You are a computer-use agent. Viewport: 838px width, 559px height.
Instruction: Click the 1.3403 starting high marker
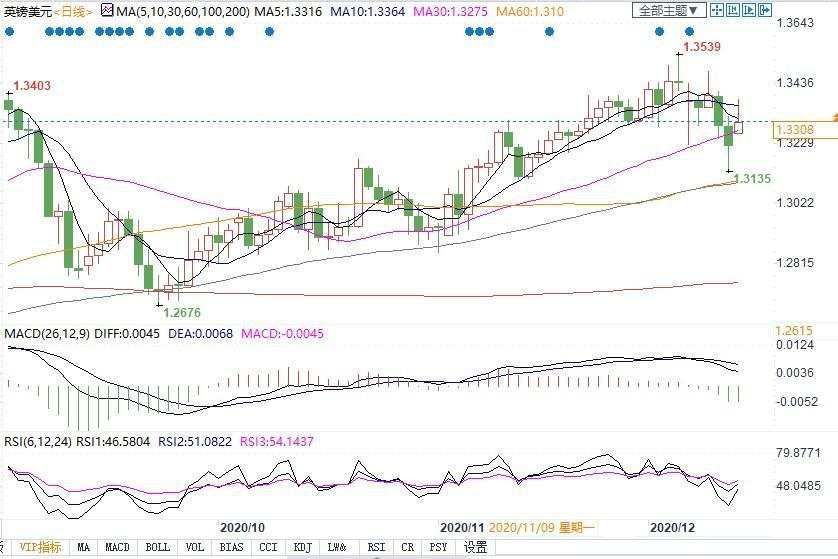coord(32,86)
